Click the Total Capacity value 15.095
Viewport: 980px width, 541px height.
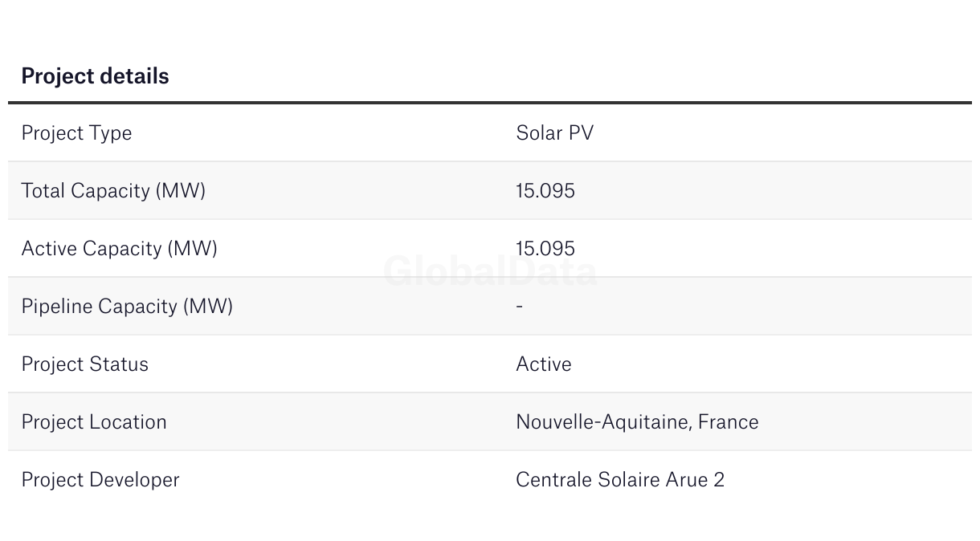tap(545, 191)
